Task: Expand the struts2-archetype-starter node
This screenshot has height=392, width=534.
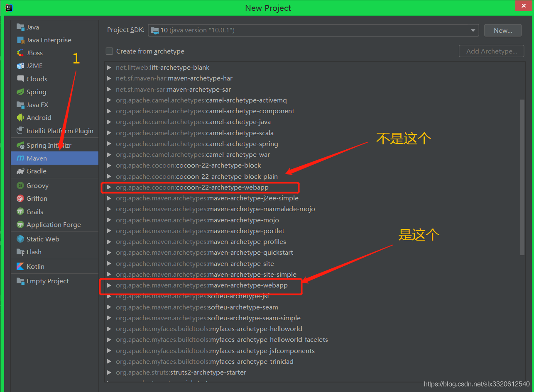Action: coord(109,372)
